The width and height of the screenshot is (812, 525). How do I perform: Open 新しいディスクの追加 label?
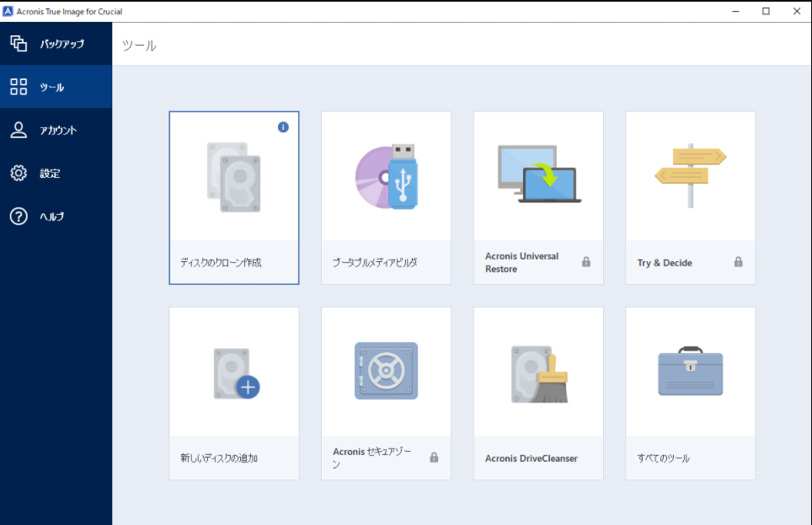219,458
